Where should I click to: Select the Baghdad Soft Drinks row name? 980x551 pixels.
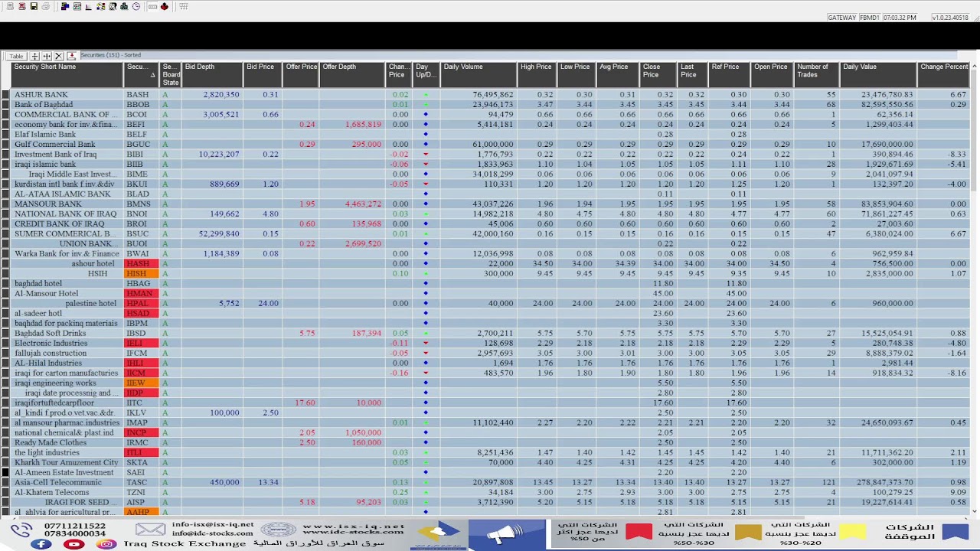(x=51, y=334)
